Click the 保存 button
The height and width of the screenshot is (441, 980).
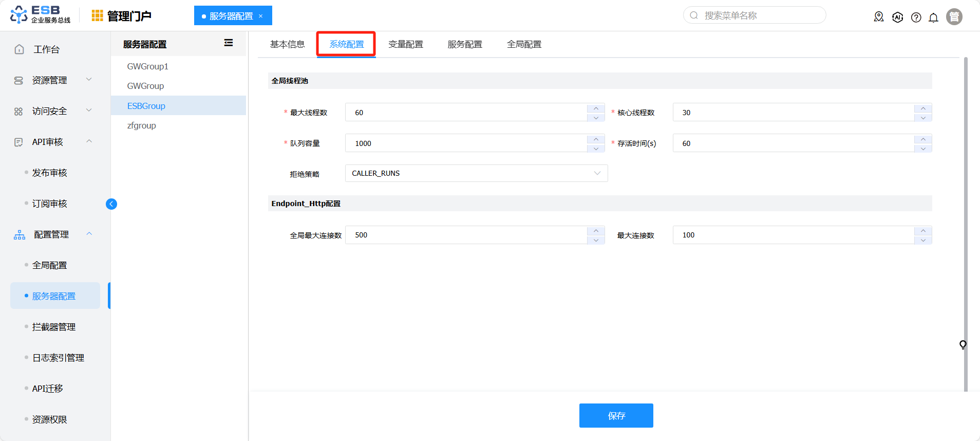(616, 415)
